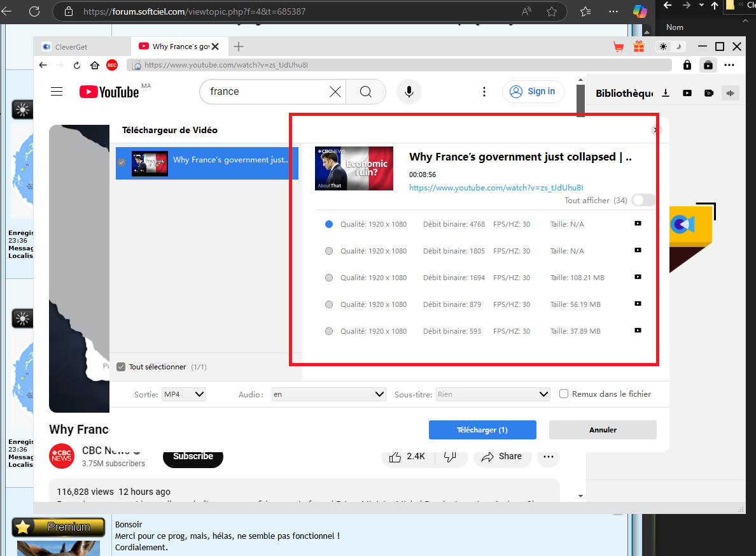Open the recorded camera tab in Bibliothèque
The height and width of the screenshot is (556, 756).
click(709, 93)
